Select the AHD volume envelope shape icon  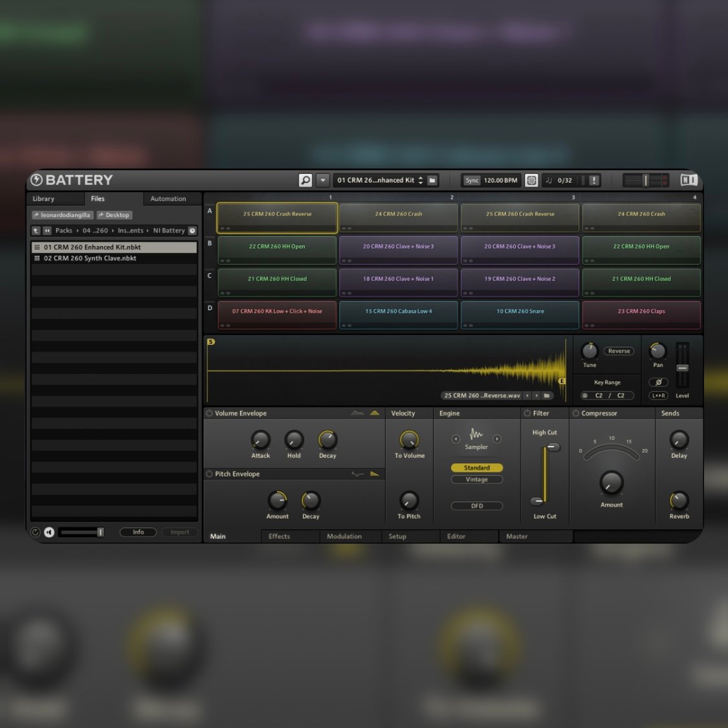tap(375, 414)
